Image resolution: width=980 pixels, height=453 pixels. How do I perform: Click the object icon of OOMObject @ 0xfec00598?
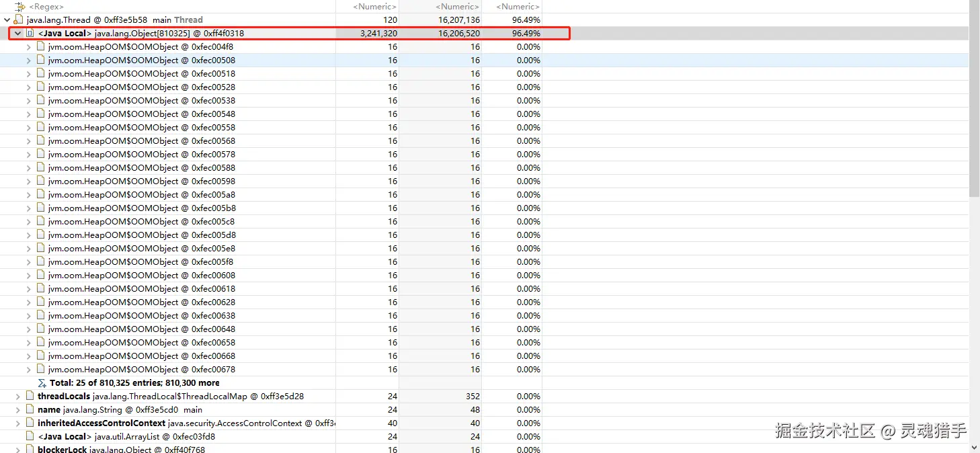tap(40, 181)
